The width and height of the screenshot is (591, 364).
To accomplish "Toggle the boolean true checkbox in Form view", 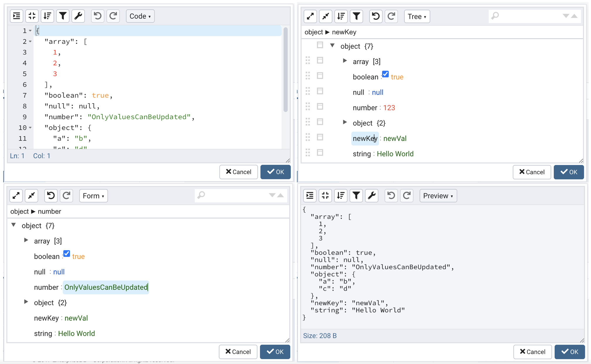I will point(66,253).
